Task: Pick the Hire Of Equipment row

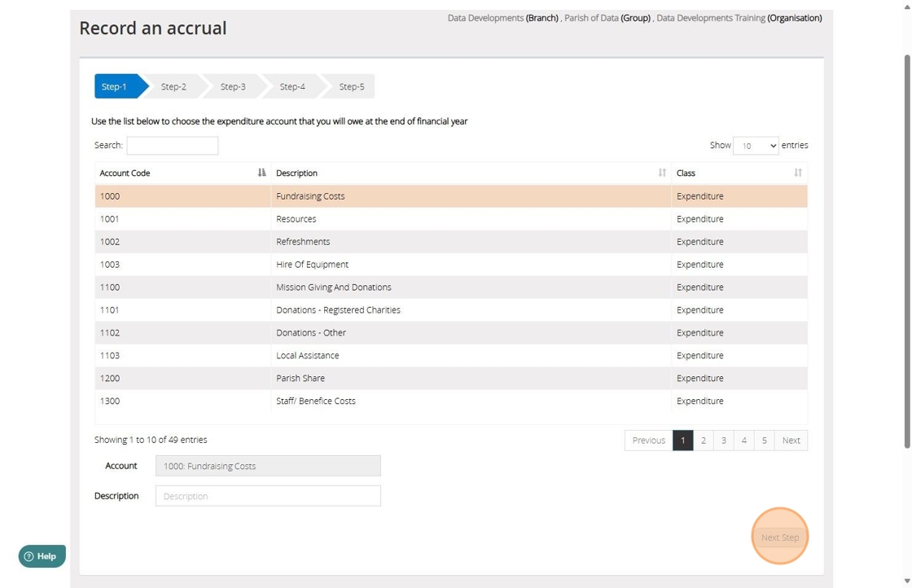Action: [x=451, y=264]
